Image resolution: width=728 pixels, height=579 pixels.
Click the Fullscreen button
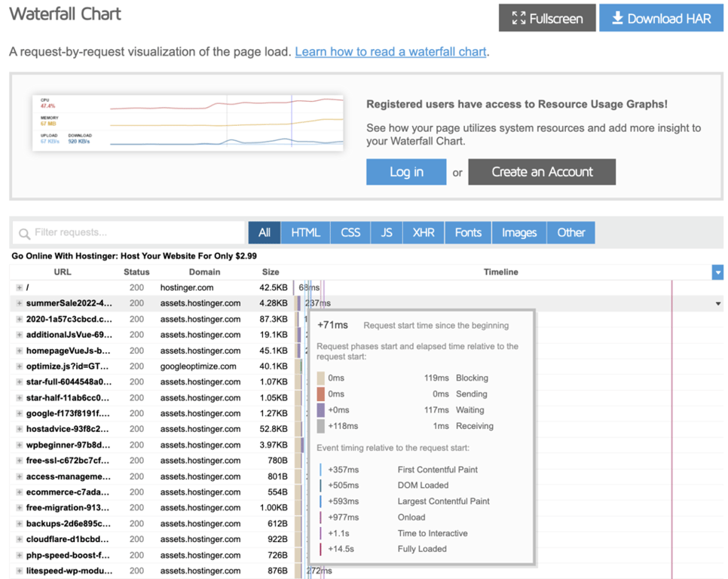pos(546,18)
